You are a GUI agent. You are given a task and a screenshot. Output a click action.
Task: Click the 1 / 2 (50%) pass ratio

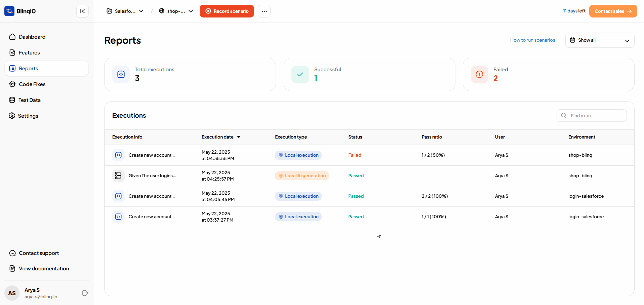point(433,155)
